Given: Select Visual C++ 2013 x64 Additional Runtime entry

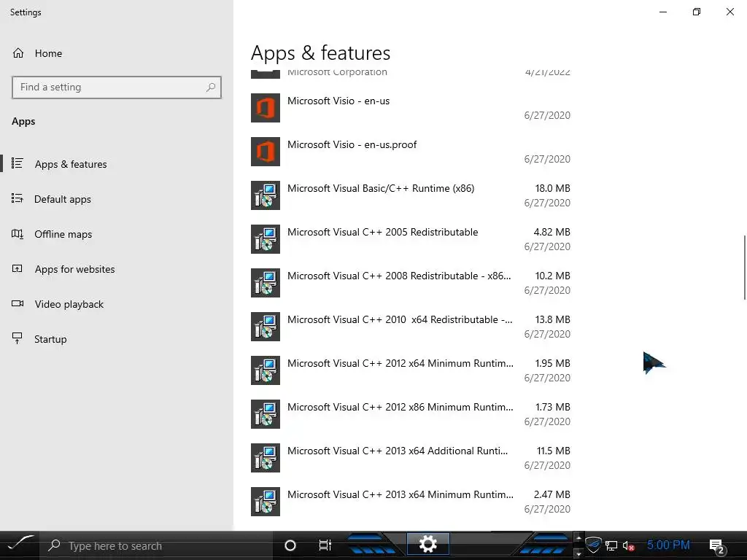Looking at the screenshot, I should pyautogui.click(x=411, y=458).
